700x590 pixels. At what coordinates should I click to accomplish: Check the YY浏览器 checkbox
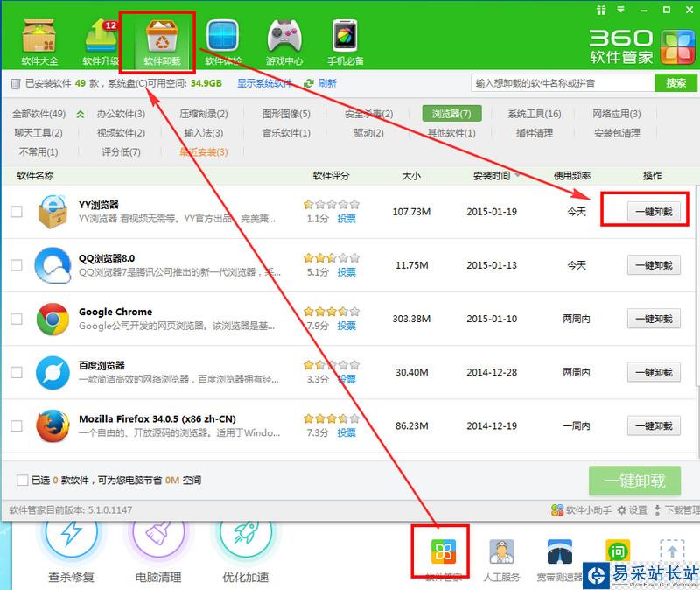pyautogui.click(x=17, y=212)
